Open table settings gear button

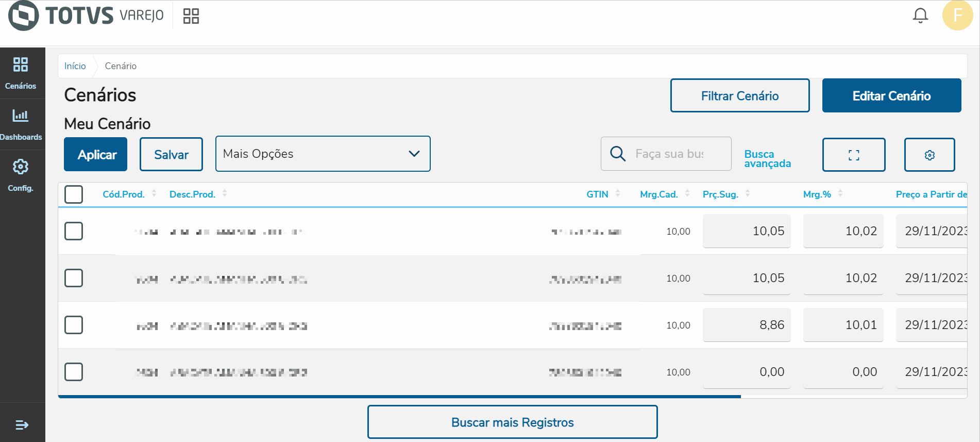point(929,155)
